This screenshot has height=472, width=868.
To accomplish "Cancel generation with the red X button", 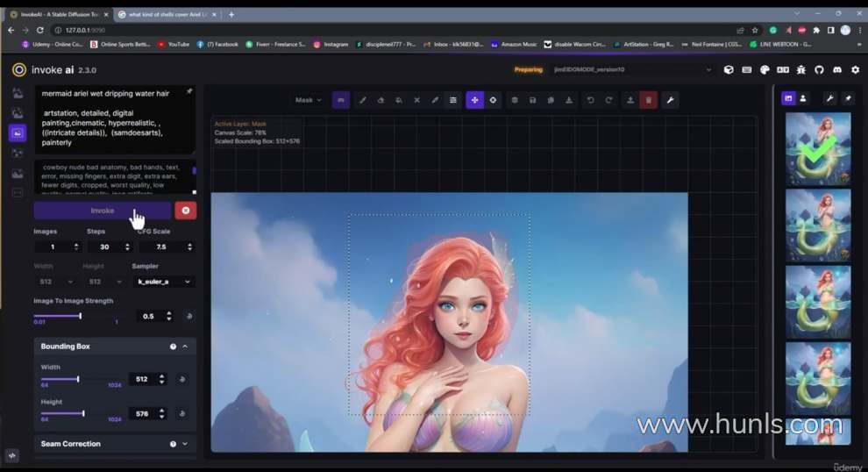I will [186, 211].
